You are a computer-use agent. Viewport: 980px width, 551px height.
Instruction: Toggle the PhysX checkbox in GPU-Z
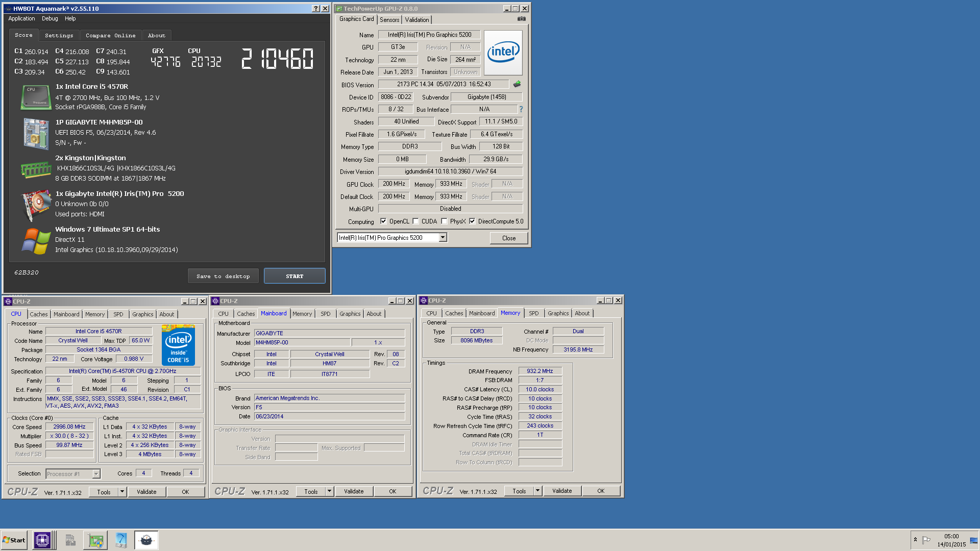tap(444, 221)
